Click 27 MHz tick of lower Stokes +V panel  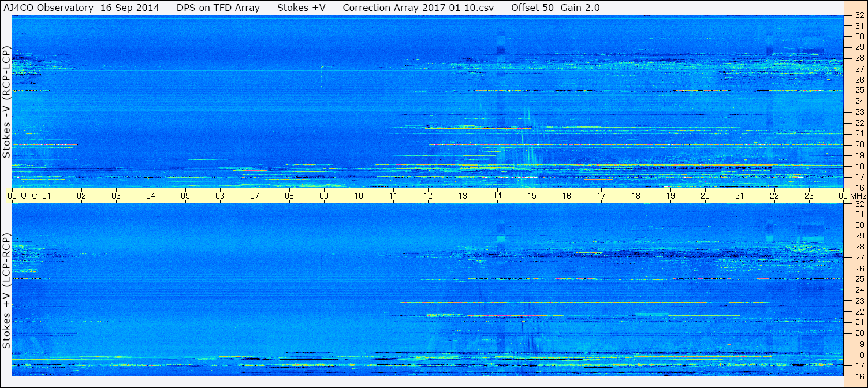[859, 258]
